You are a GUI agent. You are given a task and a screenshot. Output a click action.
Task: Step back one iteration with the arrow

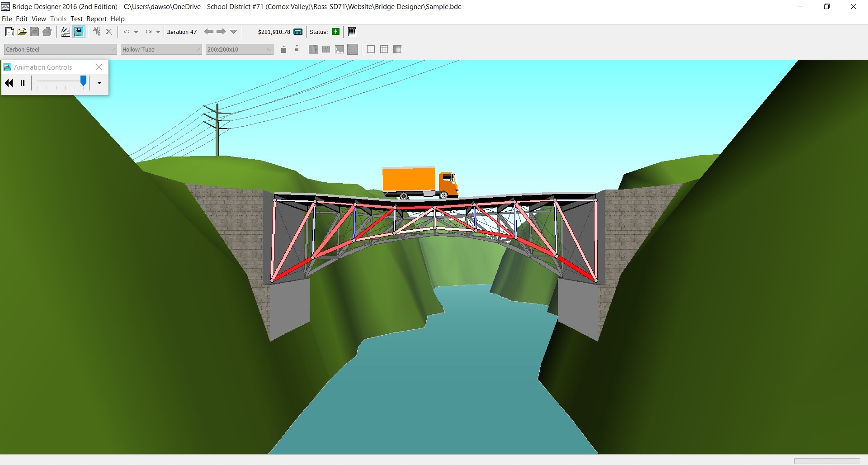208,32
